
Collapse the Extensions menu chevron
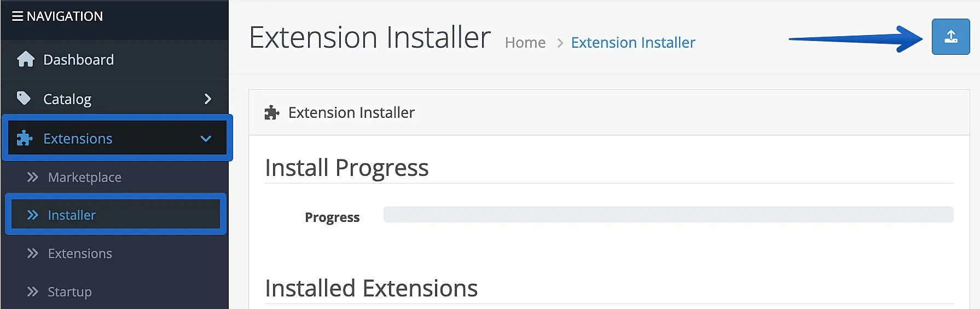coord(206,139)
